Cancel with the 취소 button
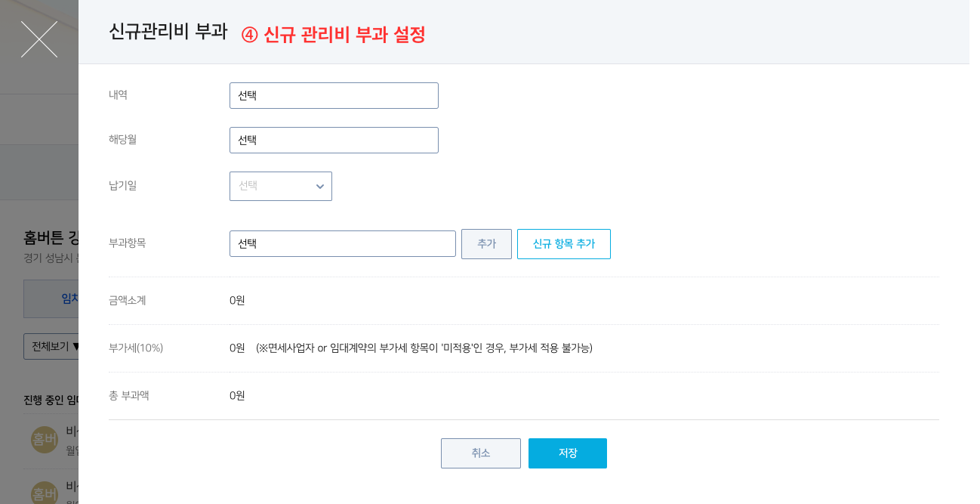The height and width of the screenshot is (504, 980). click(x=481, y=453)
